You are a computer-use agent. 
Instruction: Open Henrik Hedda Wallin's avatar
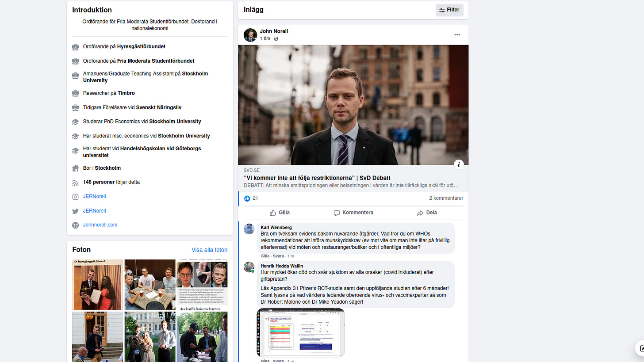coord(249,267)
